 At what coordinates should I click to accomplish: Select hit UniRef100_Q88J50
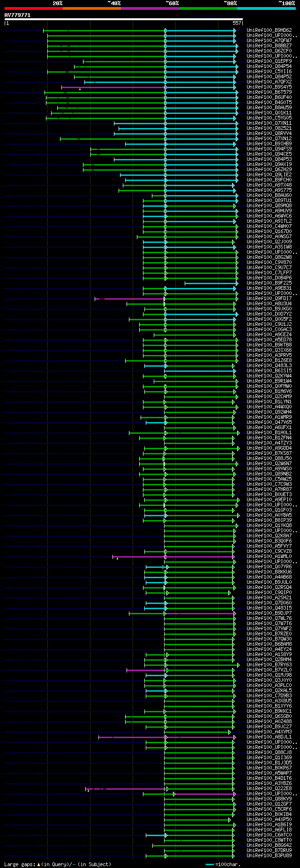[x=269, y=459]
